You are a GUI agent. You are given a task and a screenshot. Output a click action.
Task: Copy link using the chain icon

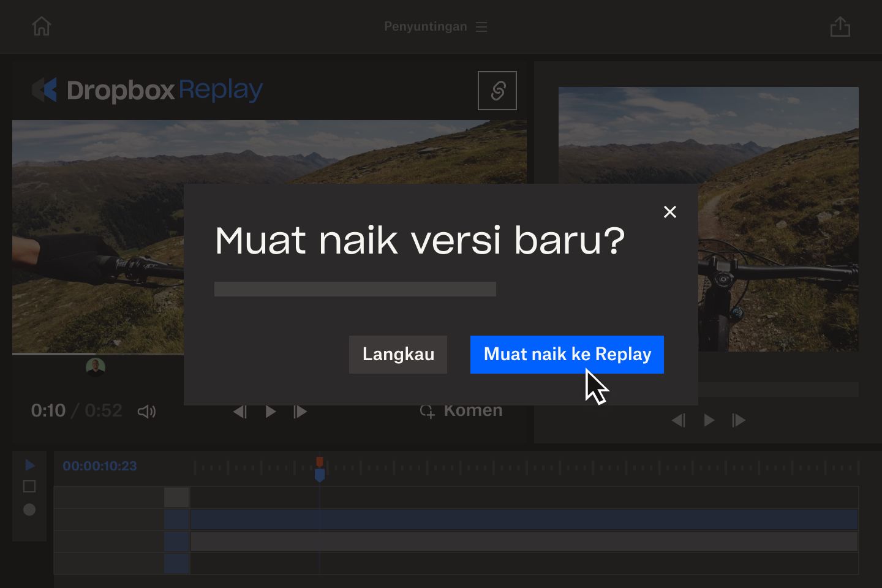[497, 90]
